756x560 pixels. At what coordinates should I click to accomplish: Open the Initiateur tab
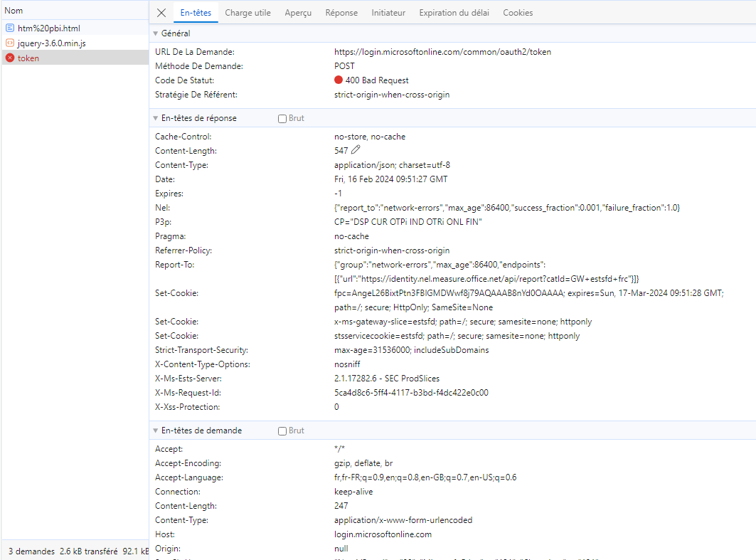tap(388, 13)
